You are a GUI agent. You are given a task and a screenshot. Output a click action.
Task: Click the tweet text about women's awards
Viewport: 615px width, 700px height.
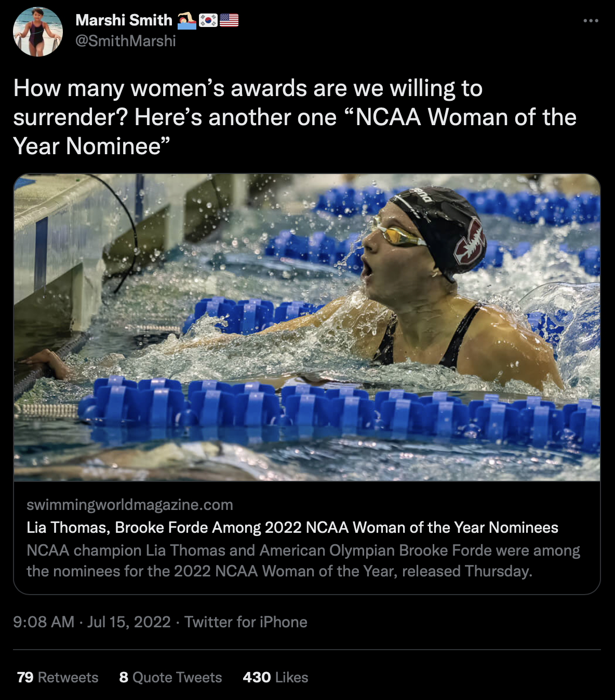(295, 117)
